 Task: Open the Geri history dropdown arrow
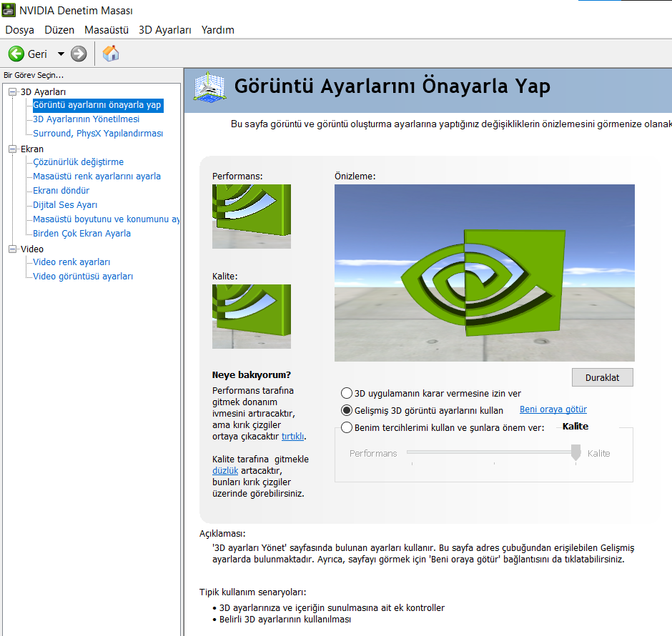[x=61, y=54]
